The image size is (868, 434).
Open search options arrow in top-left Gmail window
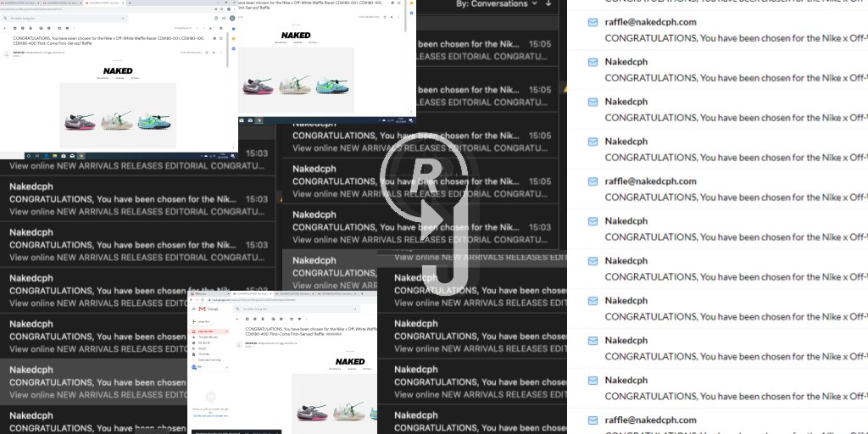point(123,19)
